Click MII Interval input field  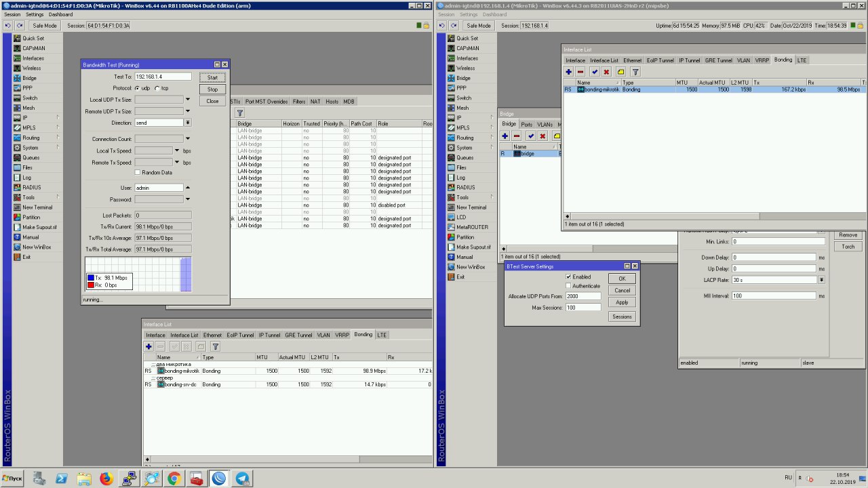pyautogui.click(x=773, y=296)
